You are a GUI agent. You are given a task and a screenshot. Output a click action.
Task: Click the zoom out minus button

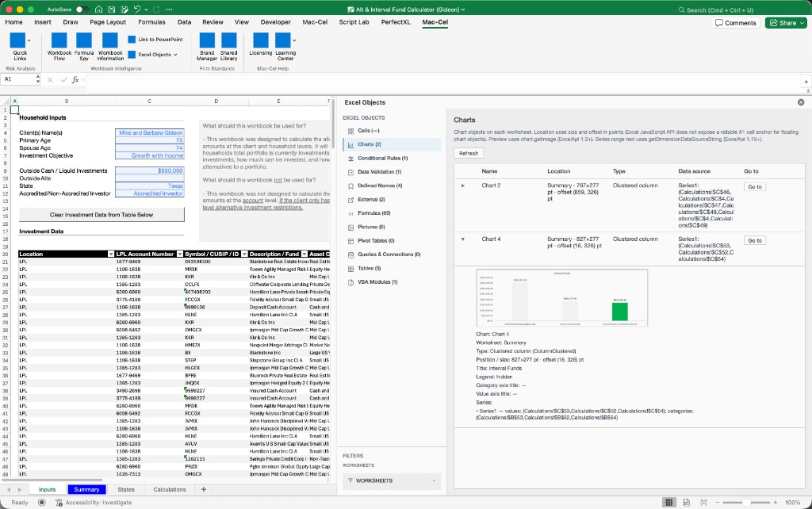tap(717, 503)
